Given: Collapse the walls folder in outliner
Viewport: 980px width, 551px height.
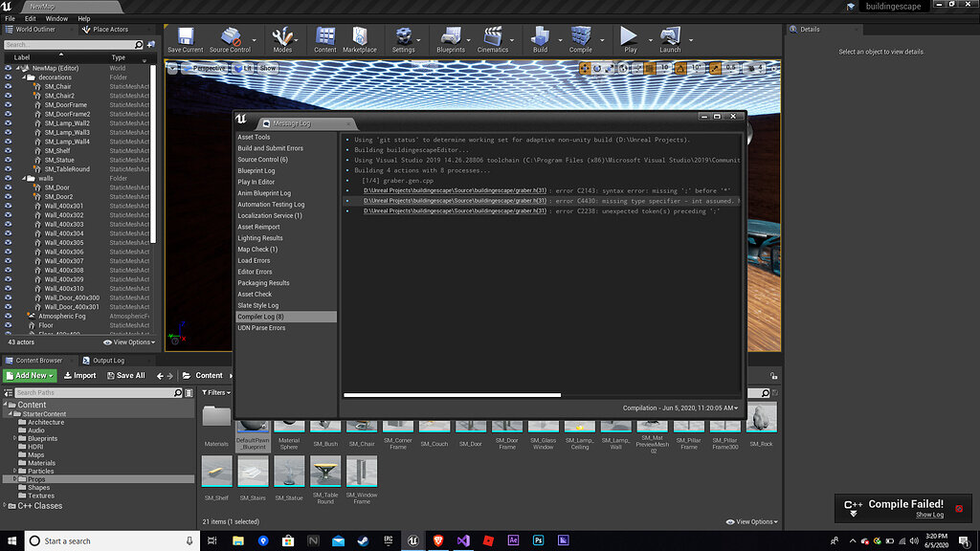Looking at the screenshot, I should click(24, 178).
